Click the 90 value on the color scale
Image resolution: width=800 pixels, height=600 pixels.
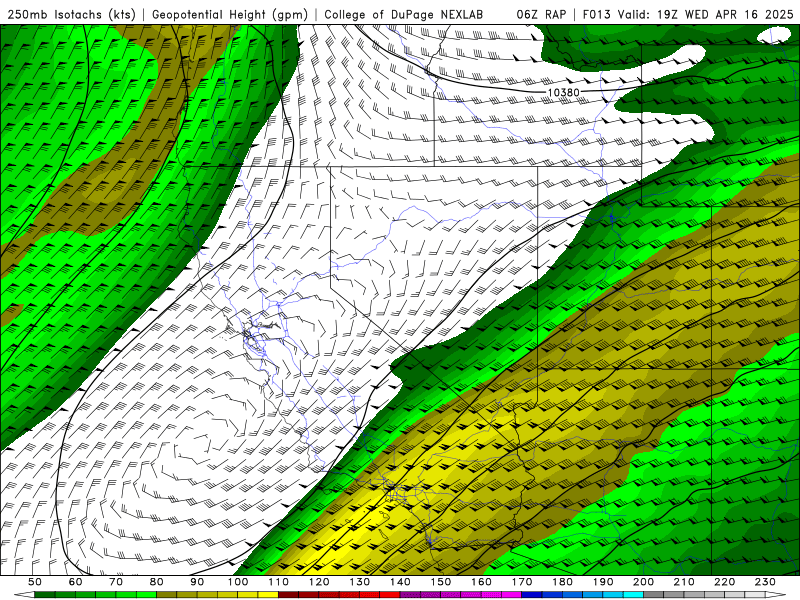coord(197,582)
